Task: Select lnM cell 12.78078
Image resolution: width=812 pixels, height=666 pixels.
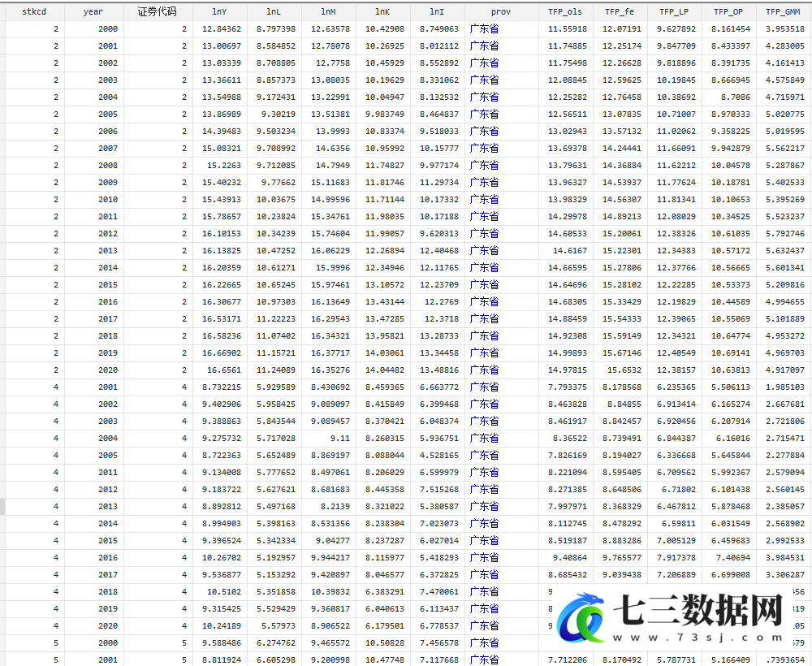Action: 328,46
